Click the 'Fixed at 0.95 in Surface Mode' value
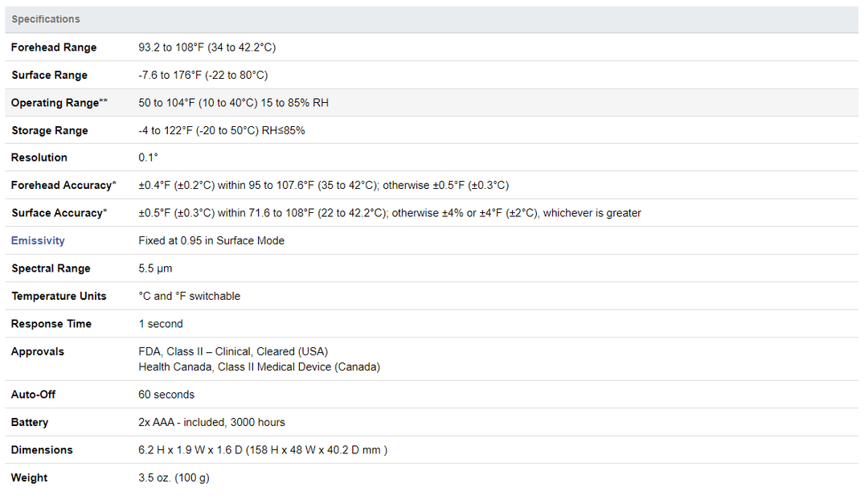This screenshot has height=504, width=868. (211, 240)
